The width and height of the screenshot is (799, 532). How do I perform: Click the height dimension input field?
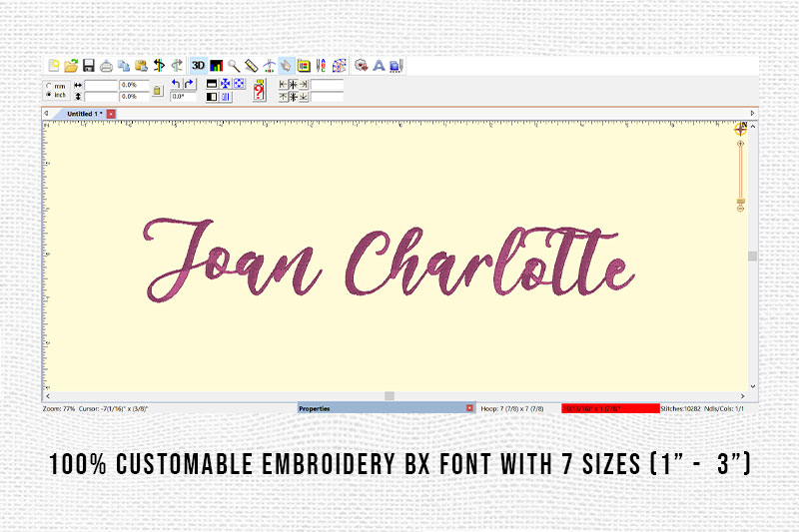(x=101, y=96)
